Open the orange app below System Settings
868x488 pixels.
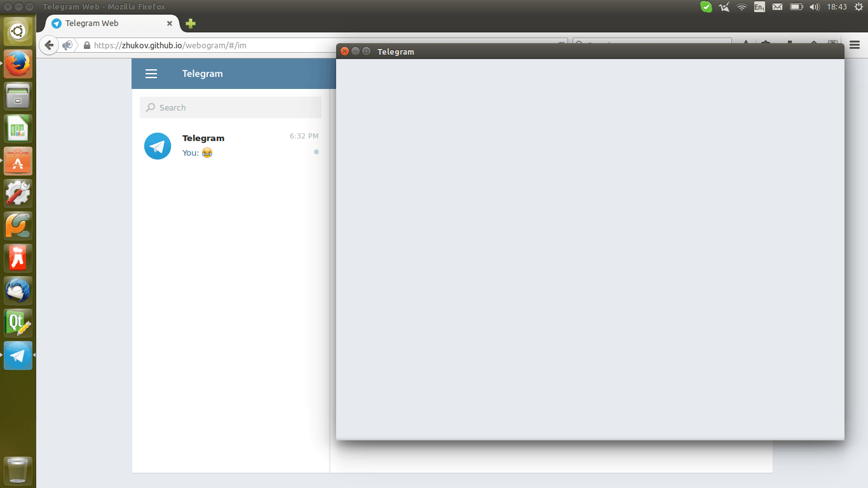pyautogui.click(x=18, y=226)
